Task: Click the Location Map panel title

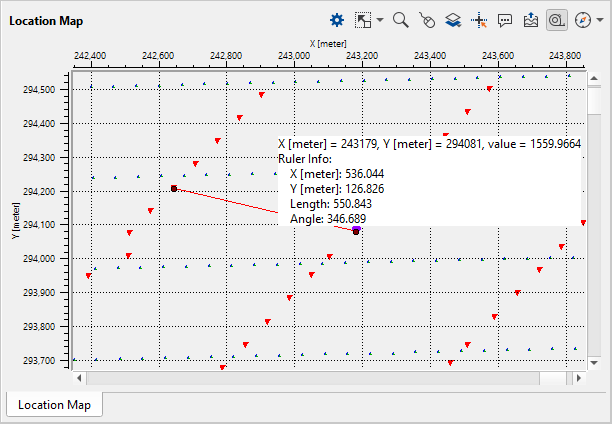Action: point(46,20)
